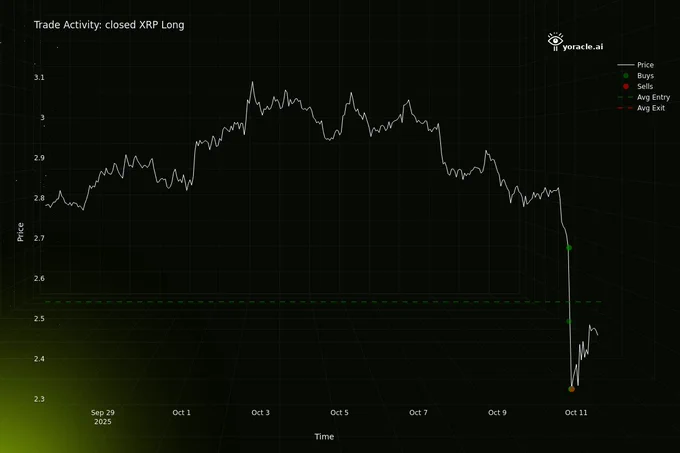The image size is (680, 453).
Task: Click the 'Sep 29 2025' date label
Action: (103, 417)
